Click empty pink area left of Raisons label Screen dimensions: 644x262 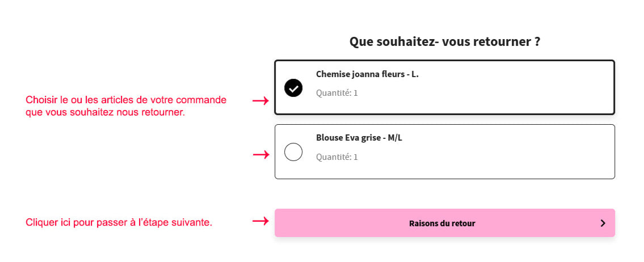(341, 223)
